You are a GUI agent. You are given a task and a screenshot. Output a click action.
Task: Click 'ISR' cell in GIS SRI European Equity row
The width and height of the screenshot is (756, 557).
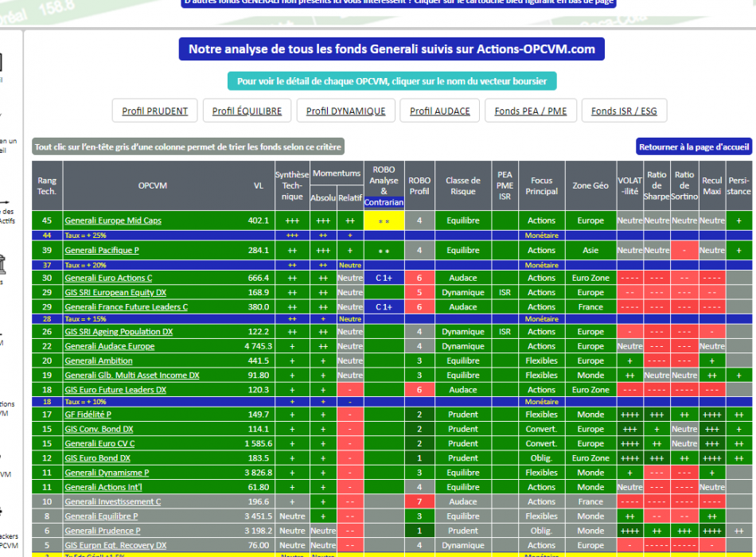[x=505, y=292]
